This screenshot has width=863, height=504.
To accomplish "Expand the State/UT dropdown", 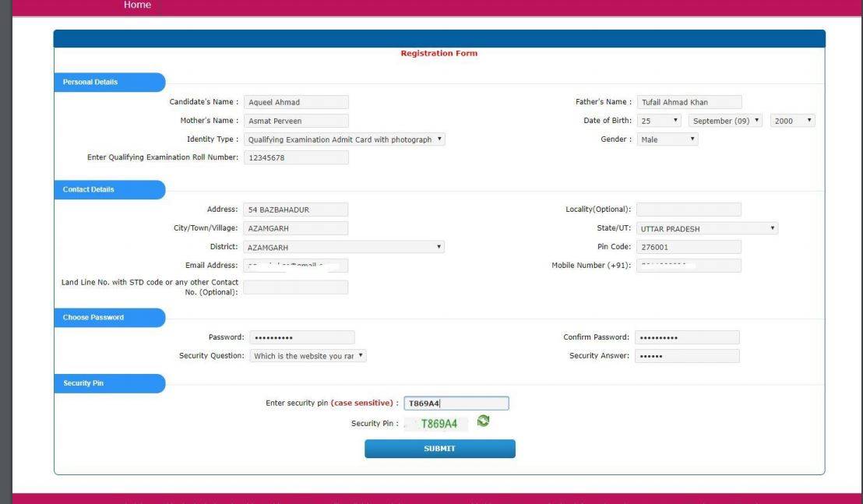I will pyautogui.click(x=707, y=229).
